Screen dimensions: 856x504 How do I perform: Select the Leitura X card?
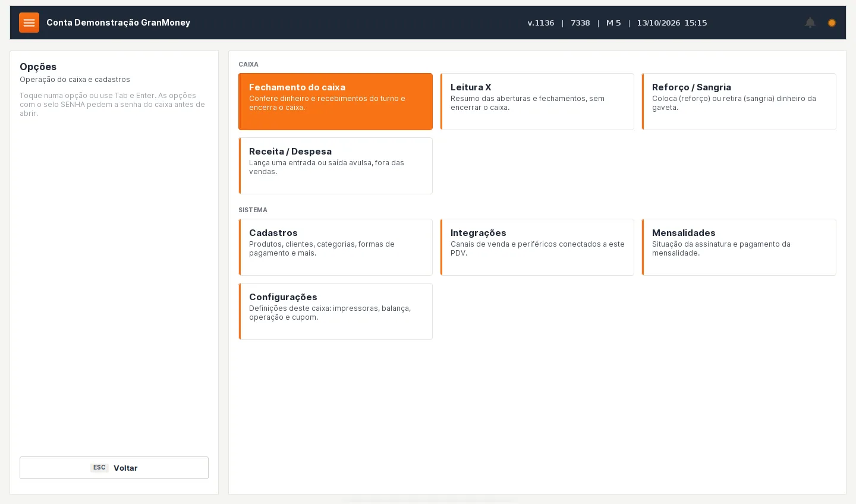[537, 102]
